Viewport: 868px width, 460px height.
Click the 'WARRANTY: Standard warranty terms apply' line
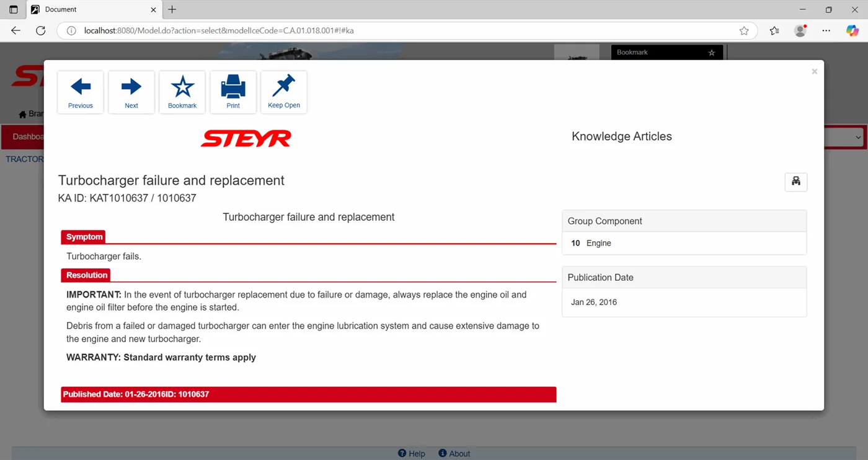point(161,358)
